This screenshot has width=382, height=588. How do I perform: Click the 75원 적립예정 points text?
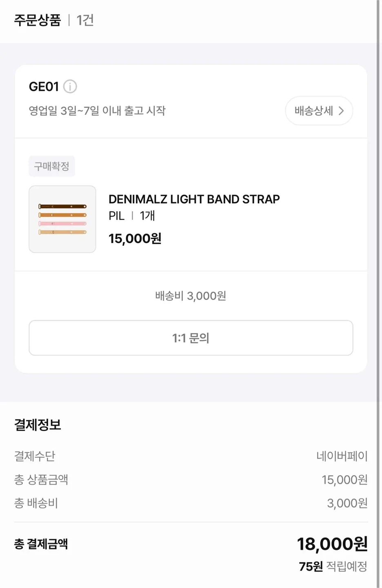click(333, 567)
